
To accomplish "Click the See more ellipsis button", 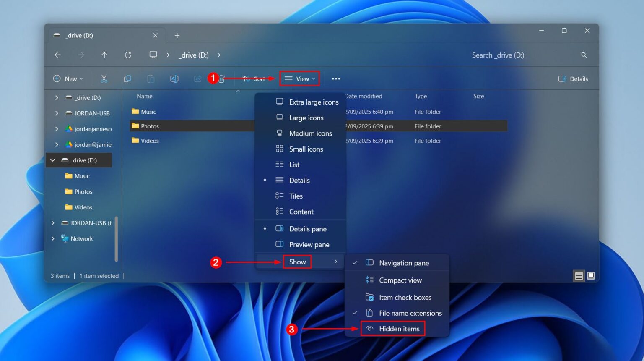I will click(x=335, y=78).
